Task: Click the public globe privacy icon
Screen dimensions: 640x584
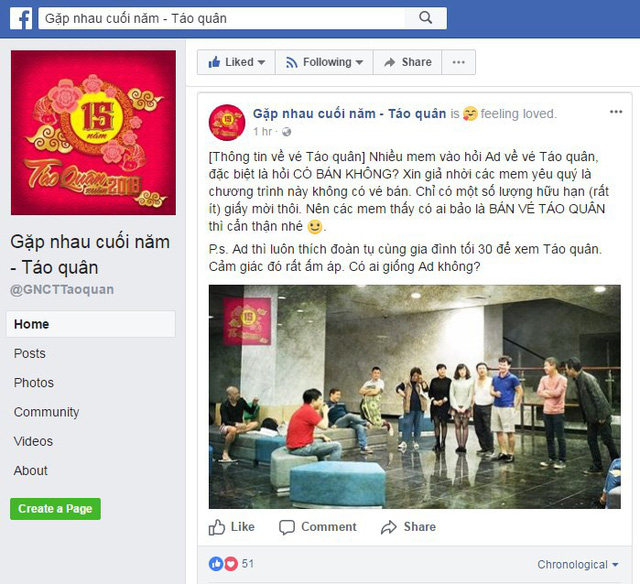Action: 287,132
